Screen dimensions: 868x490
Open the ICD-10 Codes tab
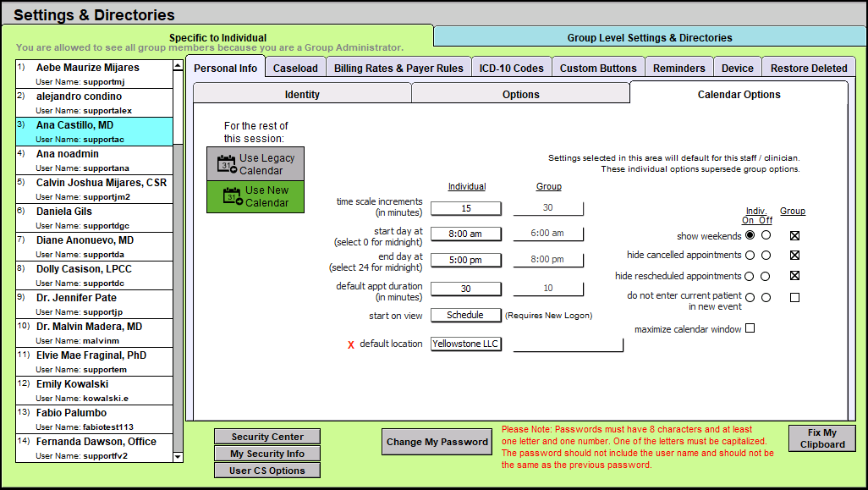(x=511, y=68)
